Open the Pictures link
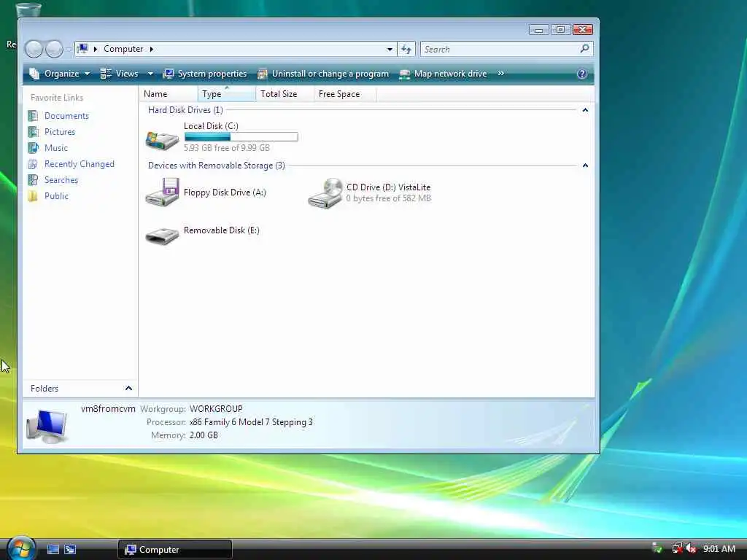This screenshot has height=560, width=747. [60, 132]
